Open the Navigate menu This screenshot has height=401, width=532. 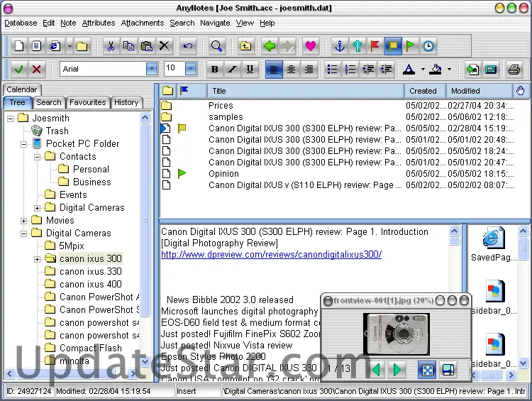click(x=215, y=23)
